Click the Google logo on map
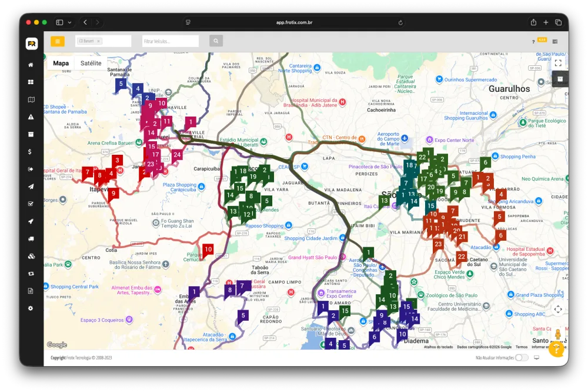Screen dimensions: 588x392 (x=57, y=345)
